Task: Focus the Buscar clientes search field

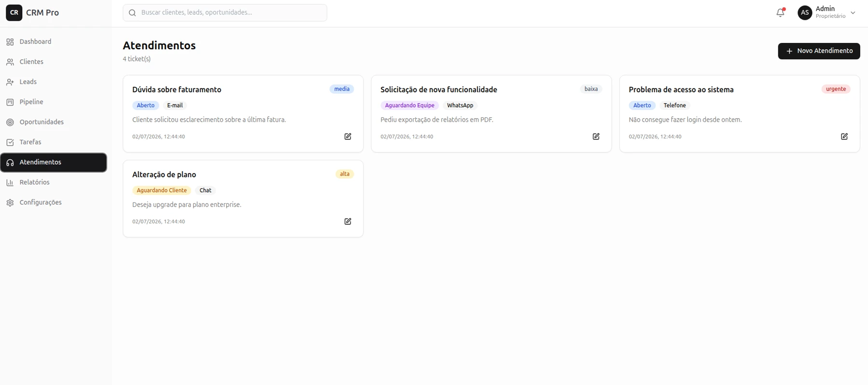Action: click(225, 13)
